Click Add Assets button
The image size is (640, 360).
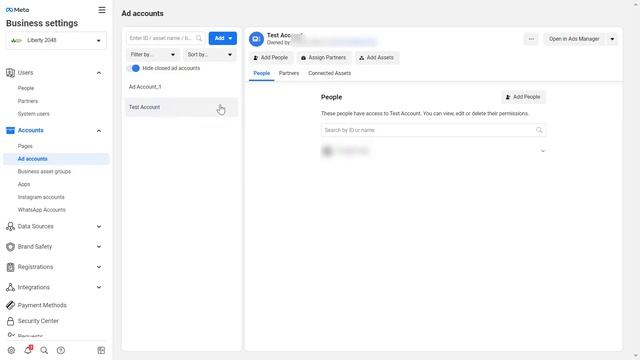coord(376,58)
